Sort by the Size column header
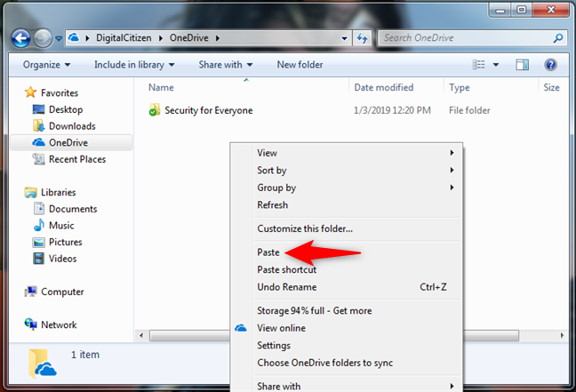 [551, 87]
